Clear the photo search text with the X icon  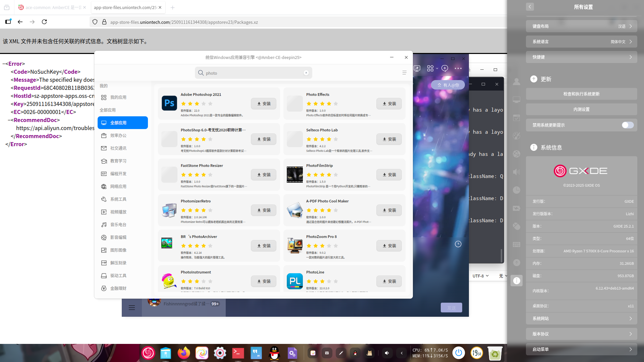306,73
